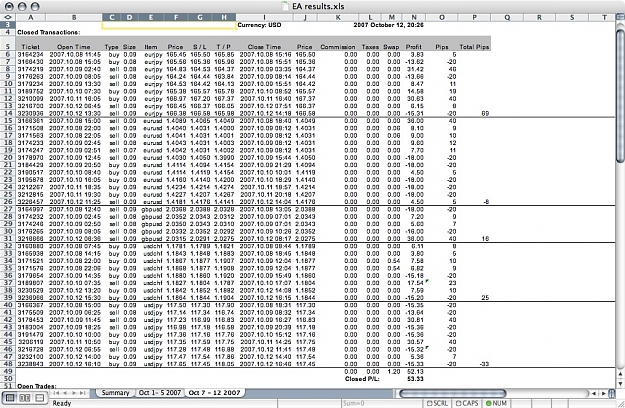The width and height of the screenshot is (625, 408).
Task: Open the Oct 1- 5 2007 sheet tab
Action: coord(159,392)
